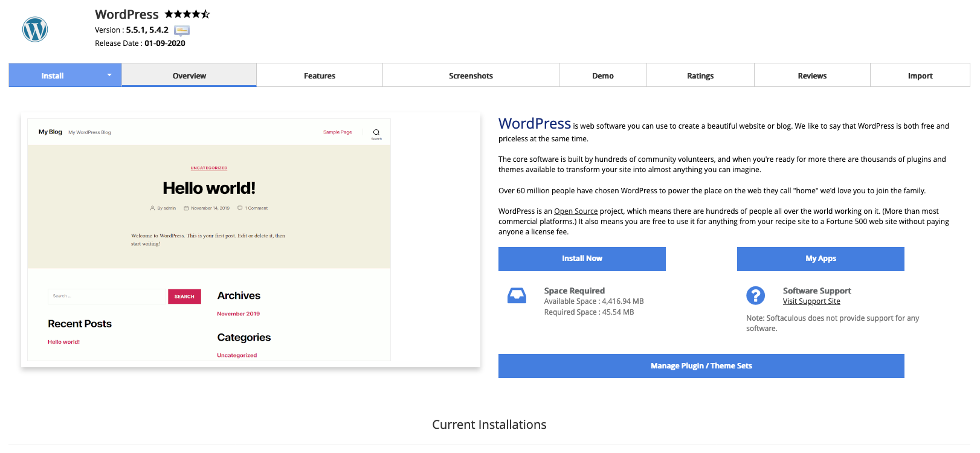Click the Hello world! recent post link
The image size is (980, 453).
63,342
